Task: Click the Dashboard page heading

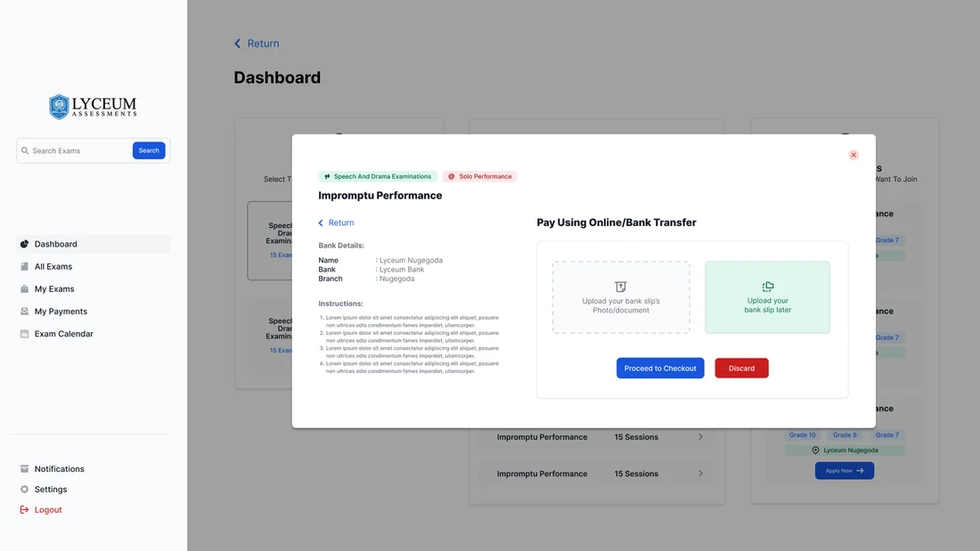Action: (x=277, y=77)
